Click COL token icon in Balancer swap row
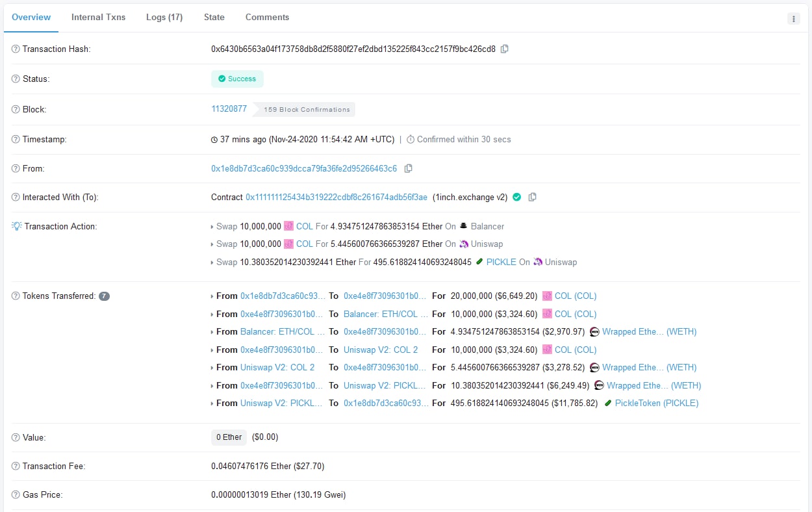812x512 pixels. (288, 226)
